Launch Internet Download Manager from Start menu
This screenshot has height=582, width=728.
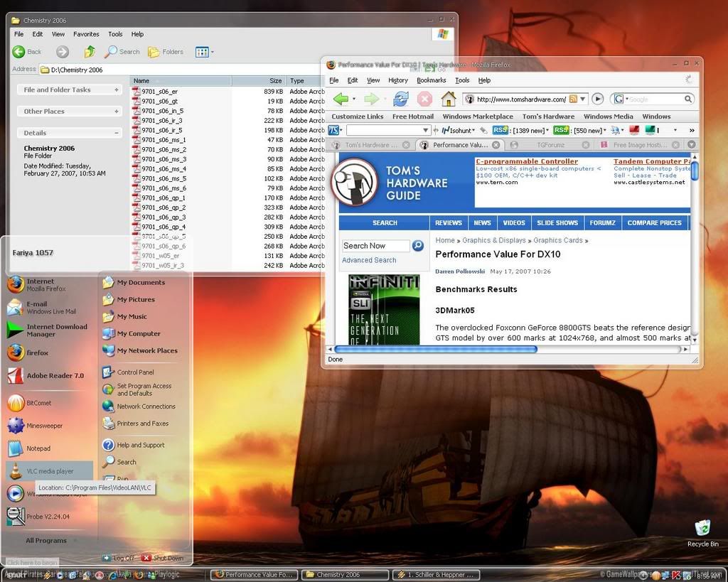[49, 330]
